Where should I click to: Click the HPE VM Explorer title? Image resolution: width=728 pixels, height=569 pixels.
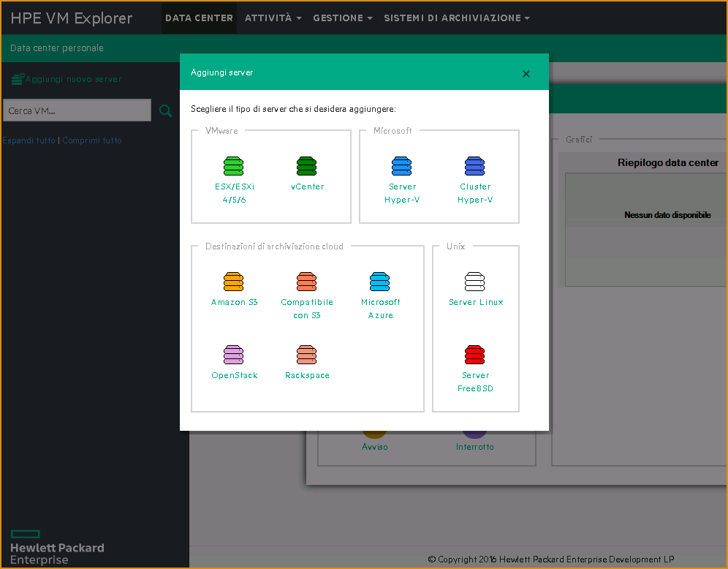[72, 18]
